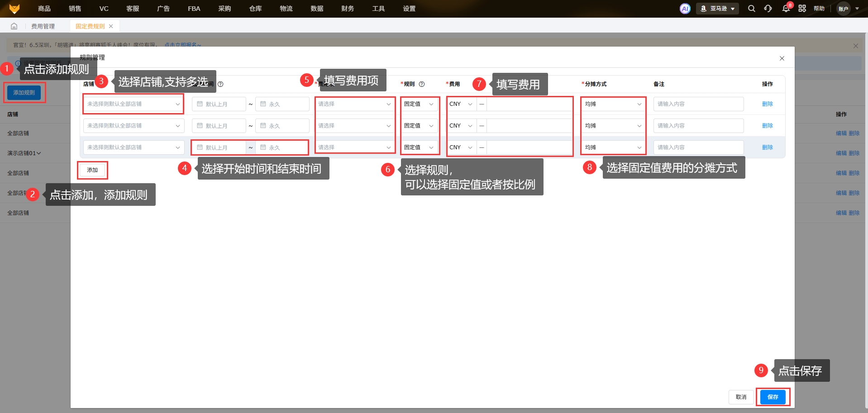Click 帮助 in the top bar
Image resolution: width=868 pixels, height=413 pixels.
pyautogui.click(x=819, y=9)
